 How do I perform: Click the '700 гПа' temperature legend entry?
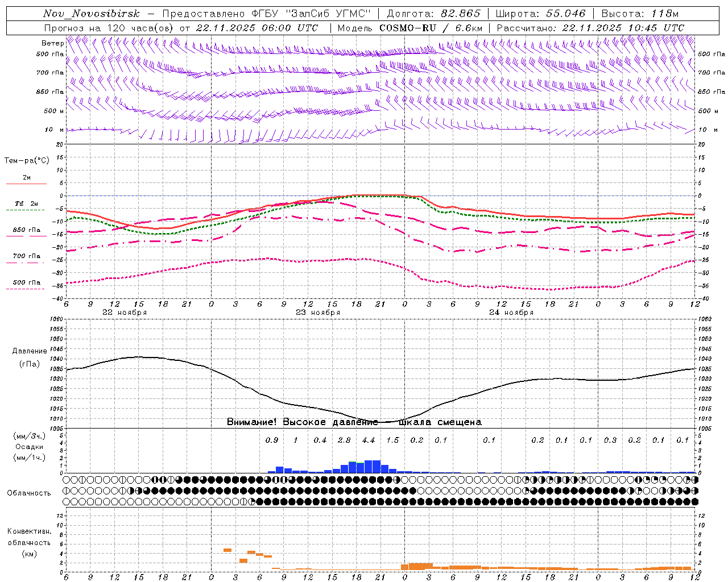[x=26, y=256]
